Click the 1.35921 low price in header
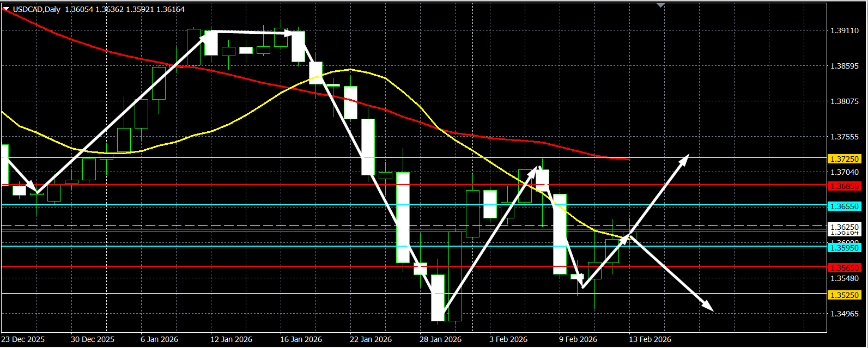Screen dimensions: 868x348 click(140, 9)
